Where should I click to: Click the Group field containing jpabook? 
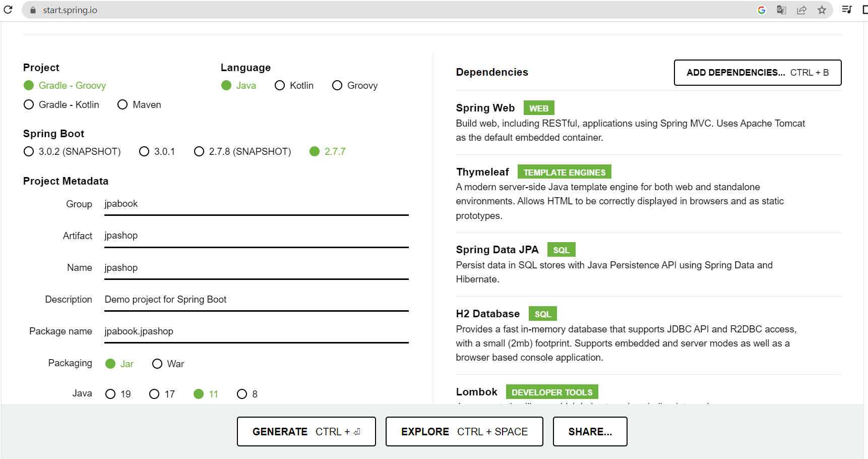coord(257,204)
